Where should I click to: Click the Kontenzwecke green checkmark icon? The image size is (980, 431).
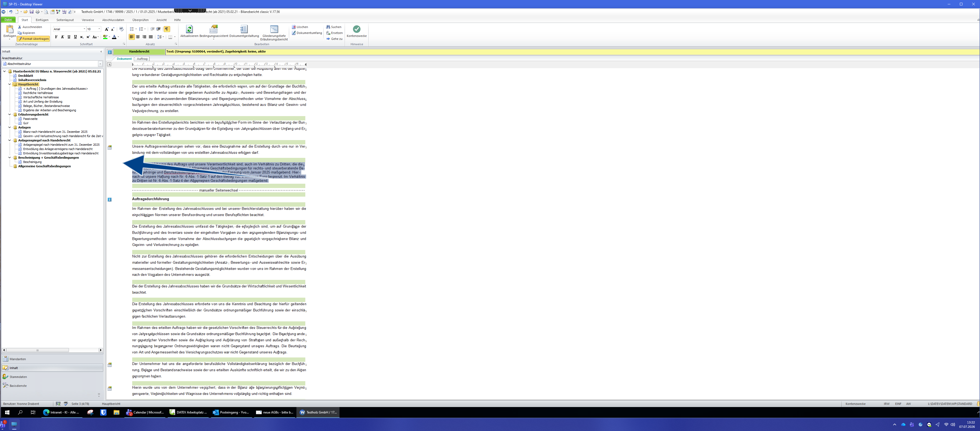356,29
